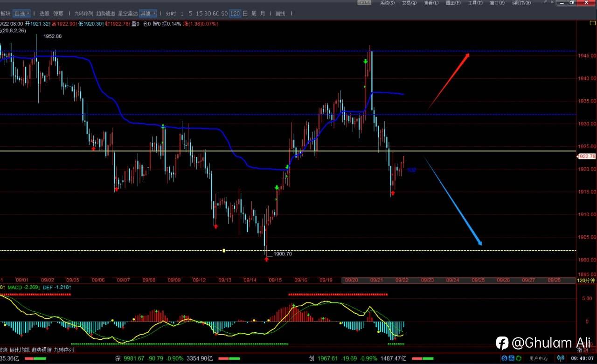Open the 工具(T) menu
The width and height of the screenshot is (597, 364).
pyautogui.click(x=475, y=3)
